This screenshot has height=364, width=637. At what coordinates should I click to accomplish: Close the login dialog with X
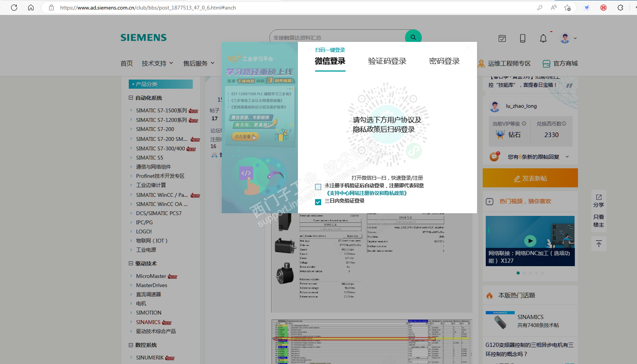tap(468, 48)
